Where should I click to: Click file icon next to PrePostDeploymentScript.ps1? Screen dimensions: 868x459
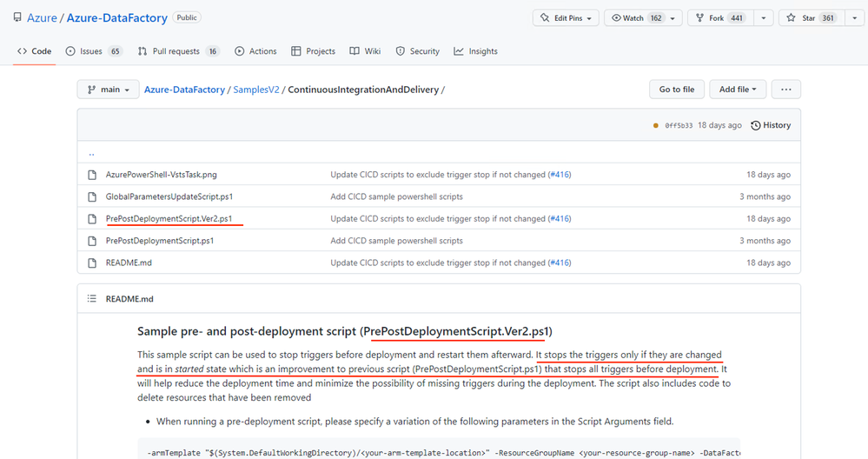pyautogui.click(x=92, y=242)
